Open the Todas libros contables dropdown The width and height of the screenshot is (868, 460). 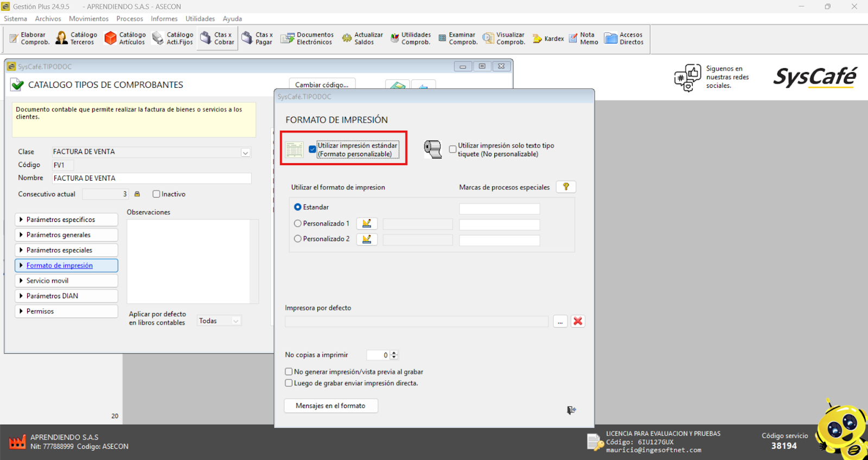[x=235, y=321]
